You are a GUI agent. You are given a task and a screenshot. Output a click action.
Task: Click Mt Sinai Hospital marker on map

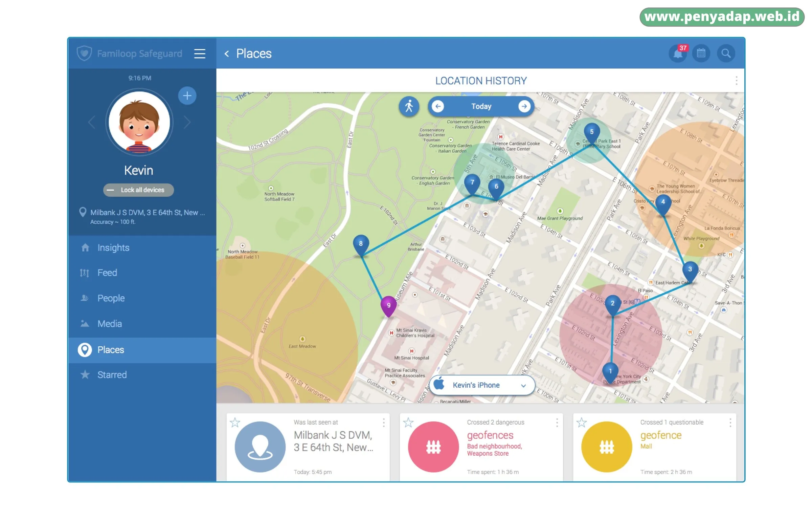pos(411,351)
